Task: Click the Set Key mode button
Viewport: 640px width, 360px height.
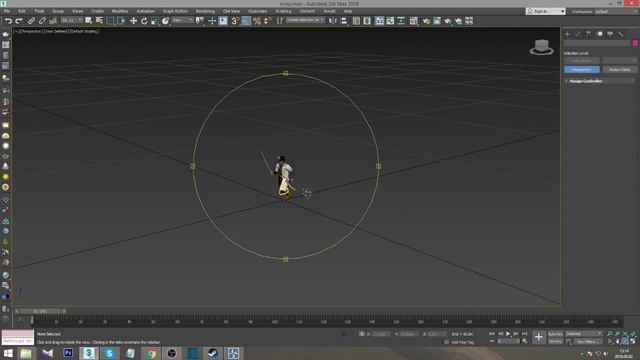Action: (x=555, y=341)
